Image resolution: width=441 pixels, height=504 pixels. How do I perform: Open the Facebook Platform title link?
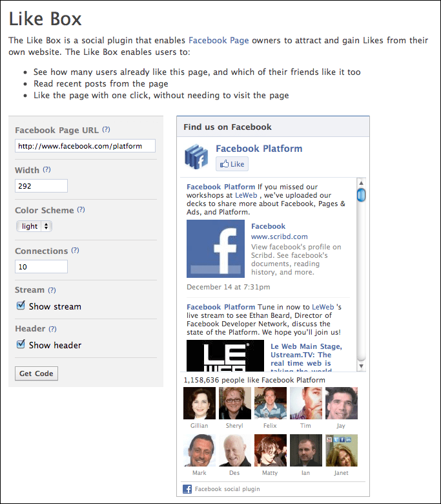[259, 149]
